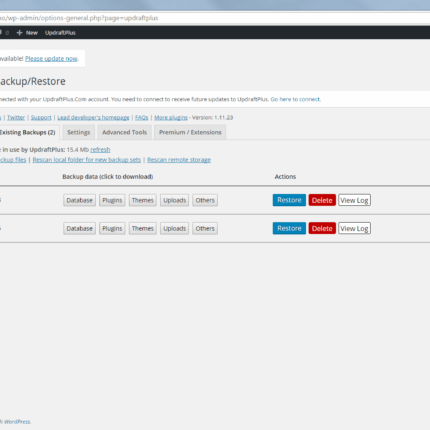Download Uploads from second backup row
Viewport: 430px width, 430px height.
174,229
